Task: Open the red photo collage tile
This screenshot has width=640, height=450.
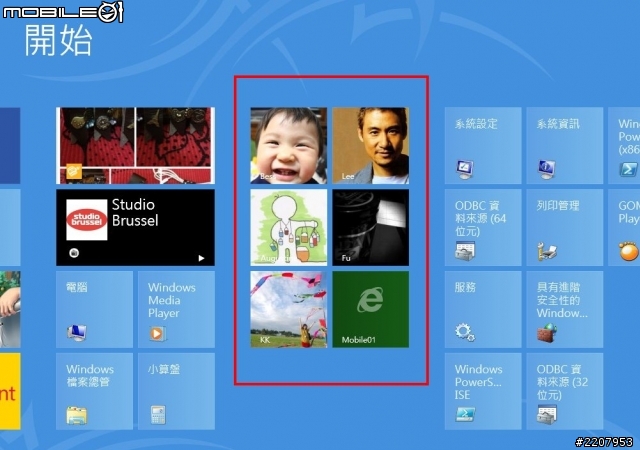Action: [x=136, y=145]
